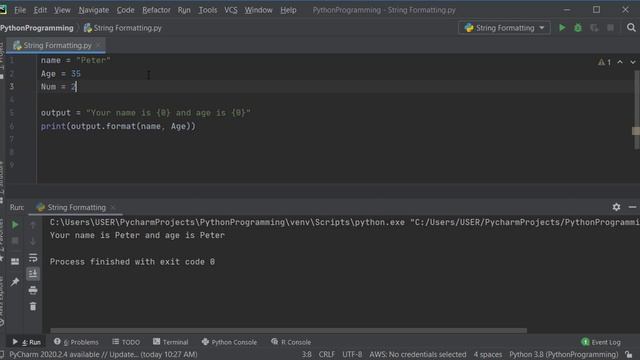Image resolution: width=640 pixels, height=360 pixels.
Task: Click the down arrow in Run panel
Action: (33, 241)
